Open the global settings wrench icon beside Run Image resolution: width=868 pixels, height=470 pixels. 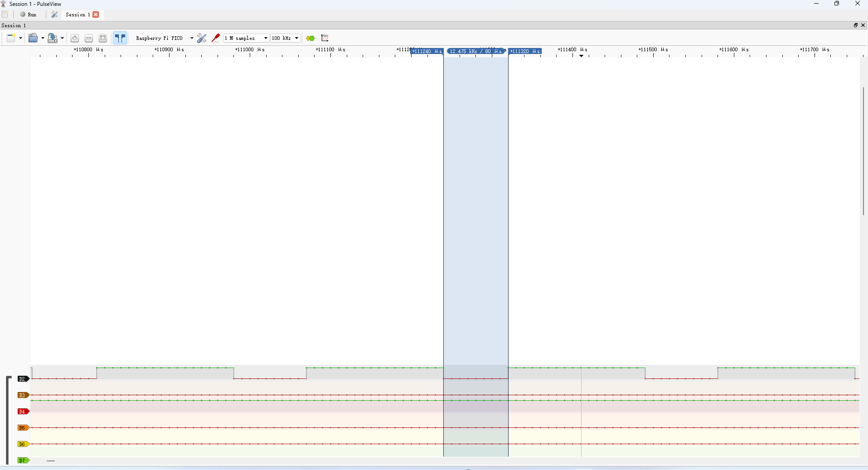point(54,15)
